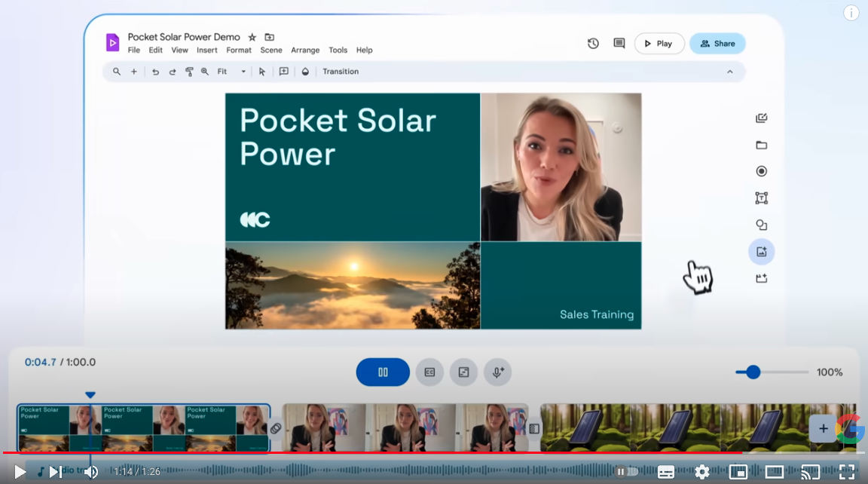The height and width of the screenshot is (484, 868).
Task: Click the record button in right sidebar
Action: click(761, 171)
